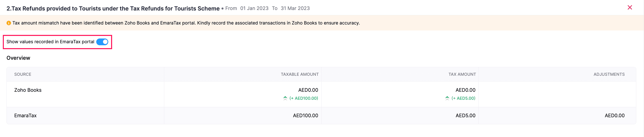Click the orange info icon in the banner
The image size is (644, 137).
point(9,23)
